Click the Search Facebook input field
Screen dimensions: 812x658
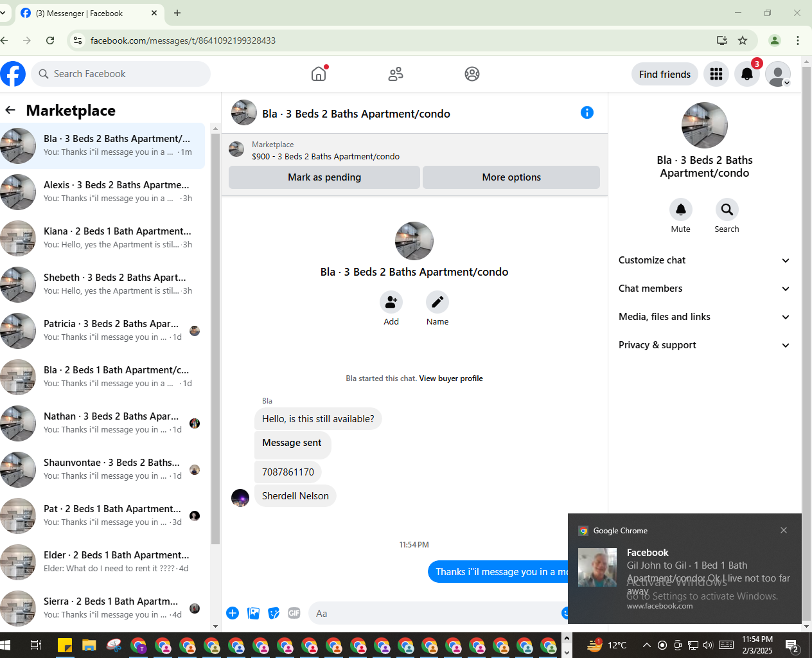click(x=121, y=74)
